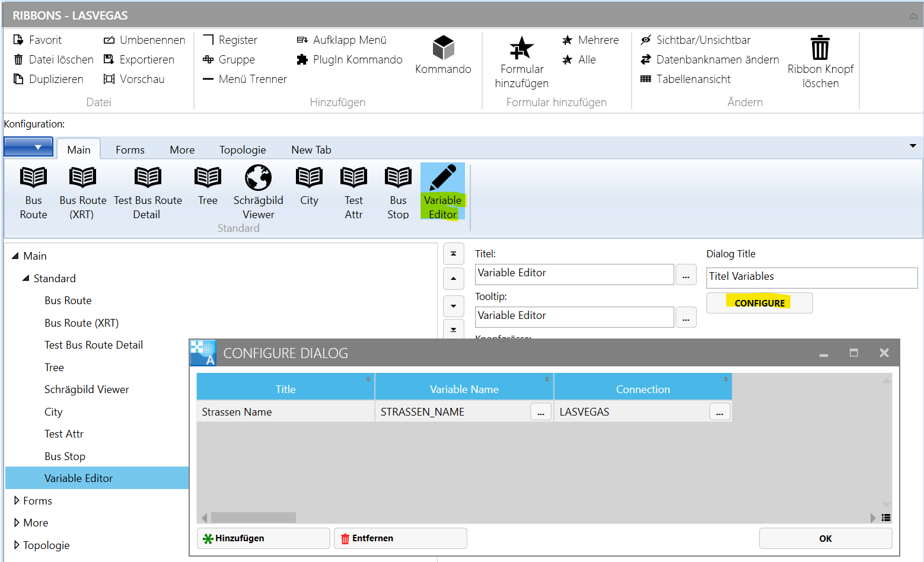Select the Variable Editor pencil icon
The height and width of the screenshot is (562, 924).
[x=442, y=178]
